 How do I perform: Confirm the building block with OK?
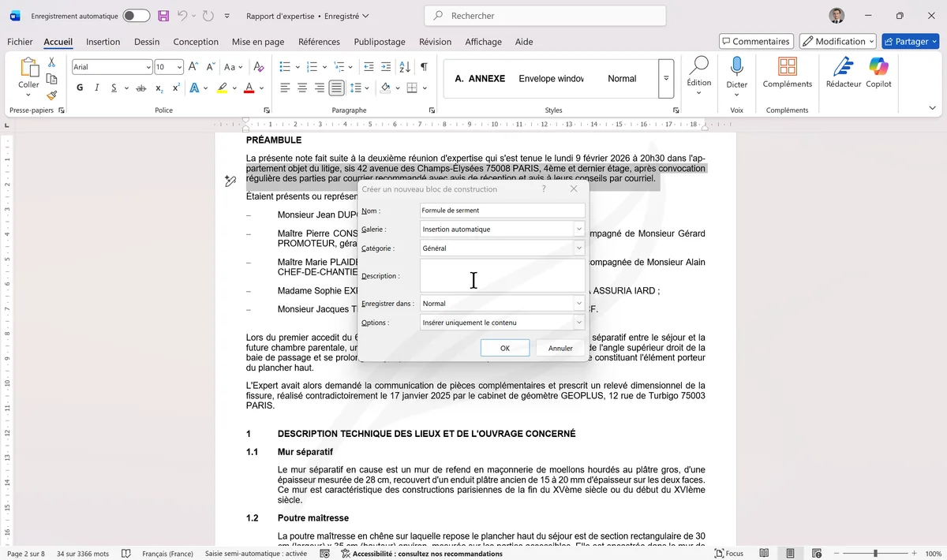tap(505, 347)
